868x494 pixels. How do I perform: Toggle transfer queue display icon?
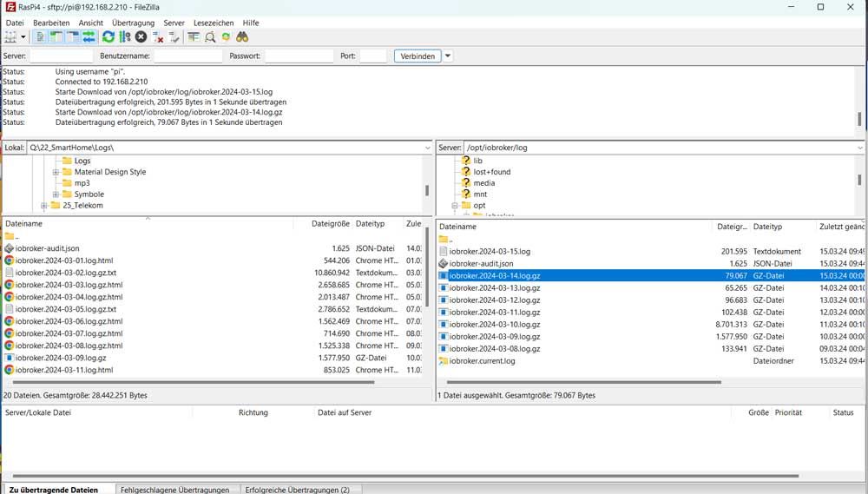(89, 37)
